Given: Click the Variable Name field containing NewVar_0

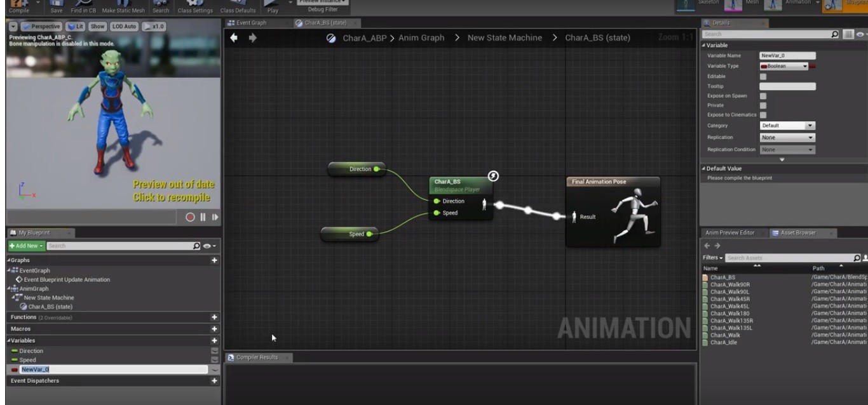Looking at the screenshot, I should click(x=787, y=56).
